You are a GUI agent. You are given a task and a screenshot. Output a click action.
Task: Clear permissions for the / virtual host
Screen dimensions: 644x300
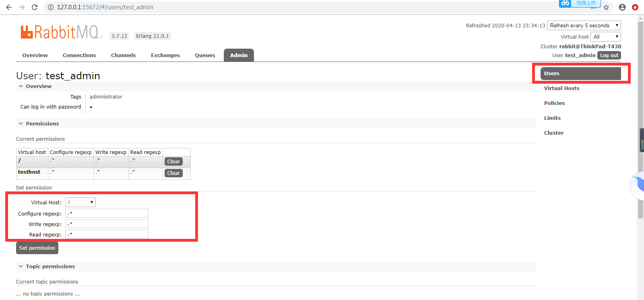click(x=173, y=162)
